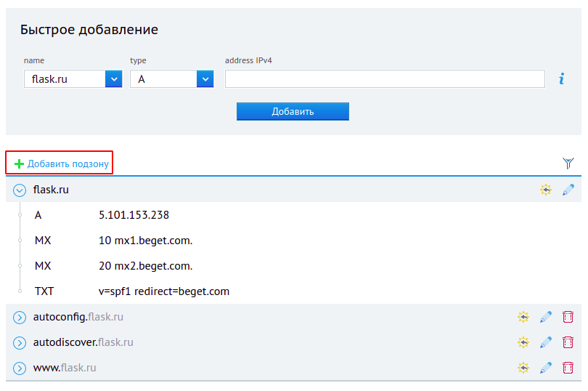Click the filter funnel icon

click(568, 164)
